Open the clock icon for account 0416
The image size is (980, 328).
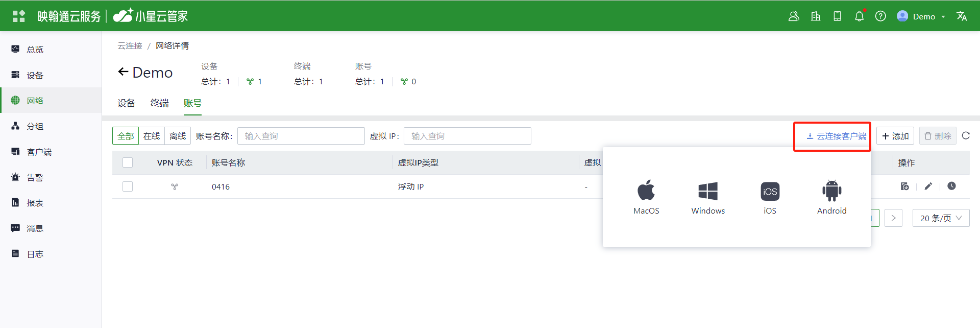(951, 186)
